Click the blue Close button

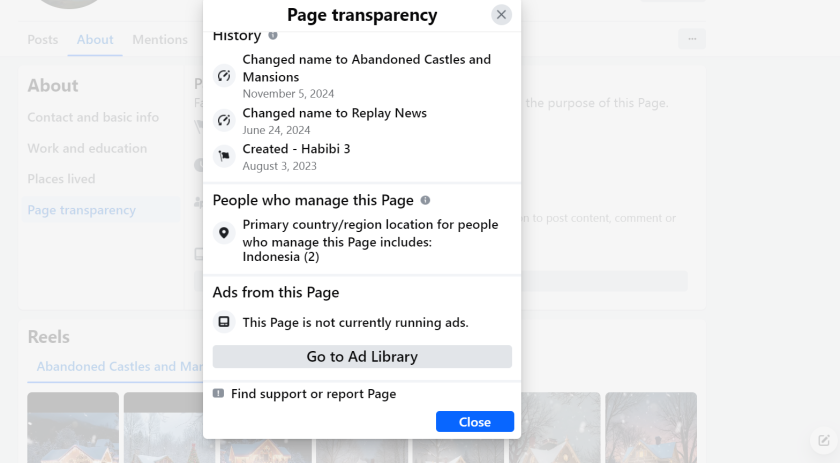tap(474, 422)
